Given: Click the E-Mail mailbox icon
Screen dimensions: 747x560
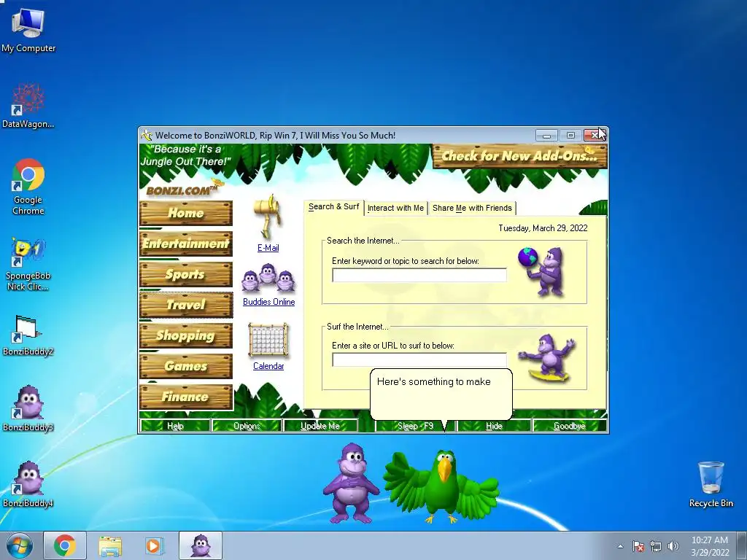Looking at the screenshot, I should point(268,217).
